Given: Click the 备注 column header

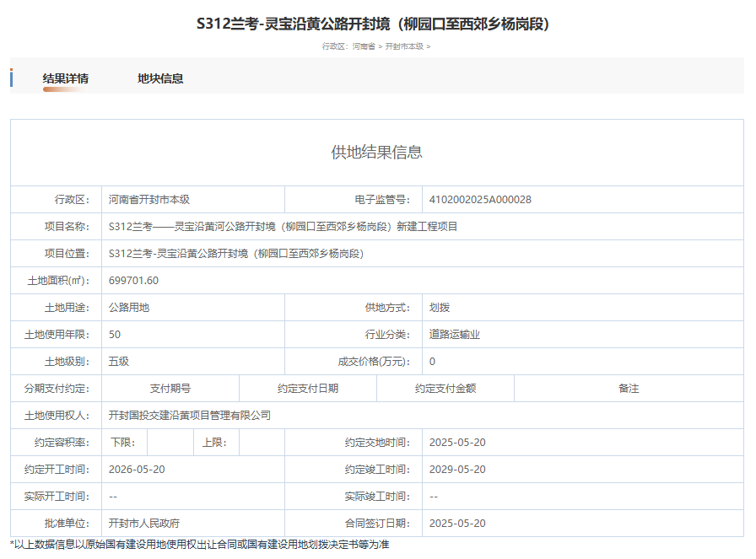Looking at the screenshot, I should (x=629, y=389).
